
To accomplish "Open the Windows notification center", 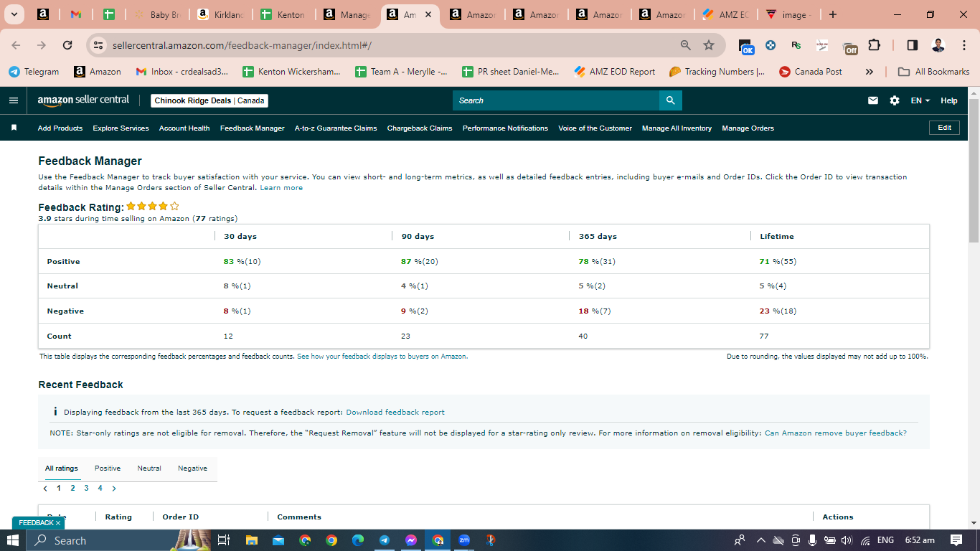I will 956,540.
